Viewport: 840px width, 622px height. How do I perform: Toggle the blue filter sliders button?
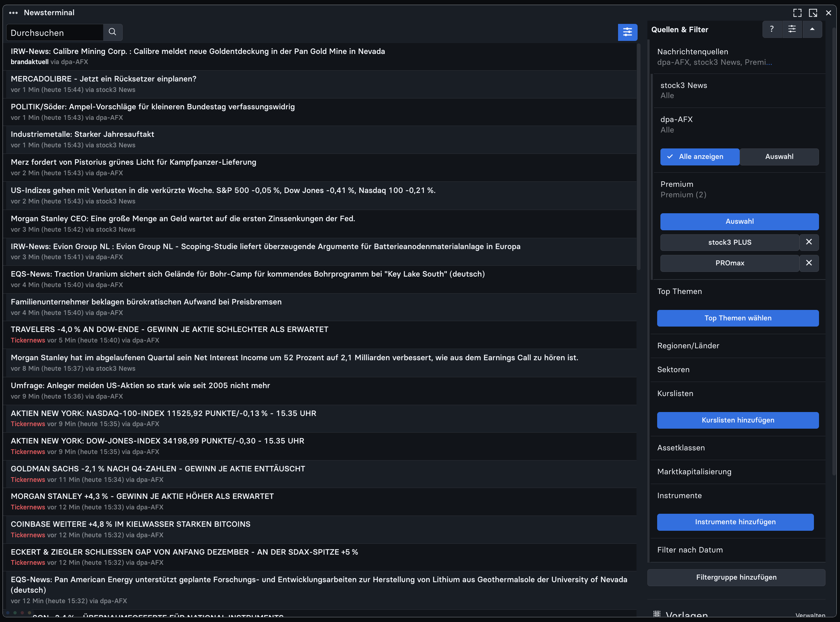tap(627, 32)
